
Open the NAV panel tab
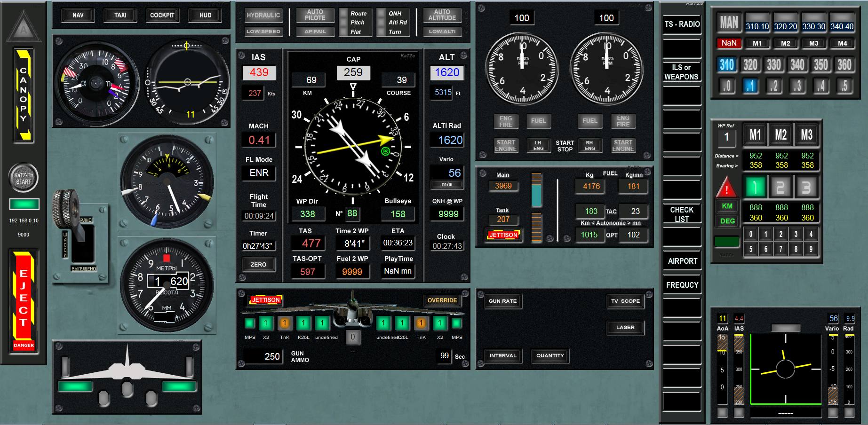[x=78, y=16]
